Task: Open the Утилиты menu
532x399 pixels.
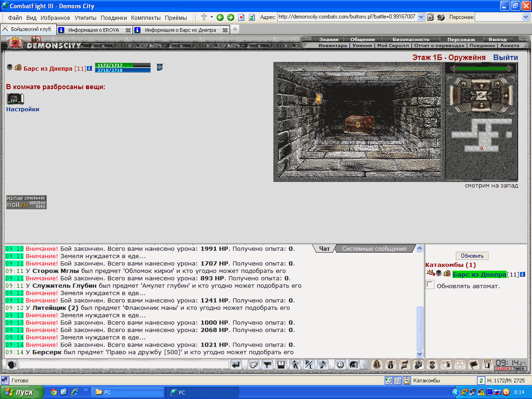Action: (85, 18)
